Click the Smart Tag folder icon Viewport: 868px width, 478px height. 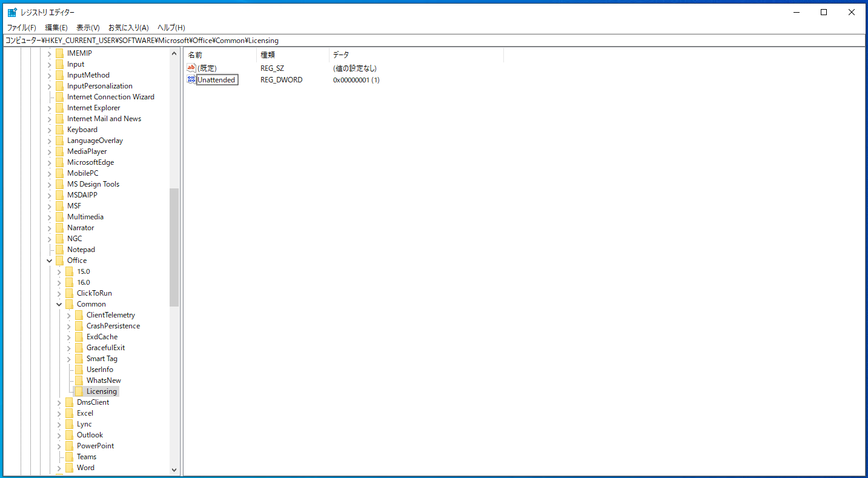click(79, 359)
